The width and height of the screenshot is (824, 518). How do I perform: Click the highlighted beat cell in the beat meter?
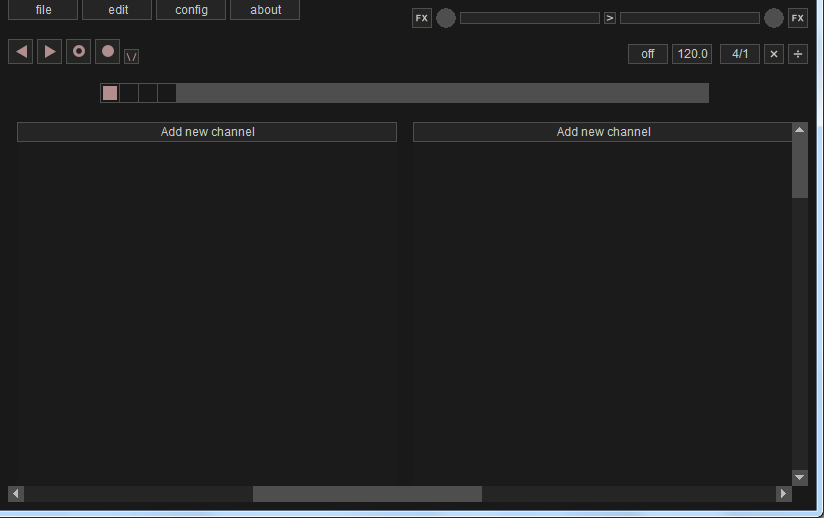[x=110, y=93]
